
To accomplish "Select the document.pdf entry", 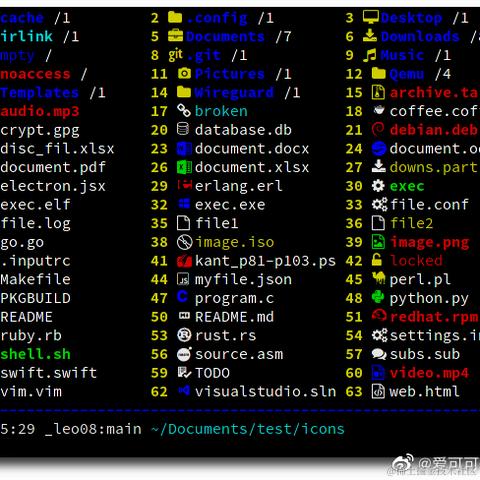I will coord(53,167).
